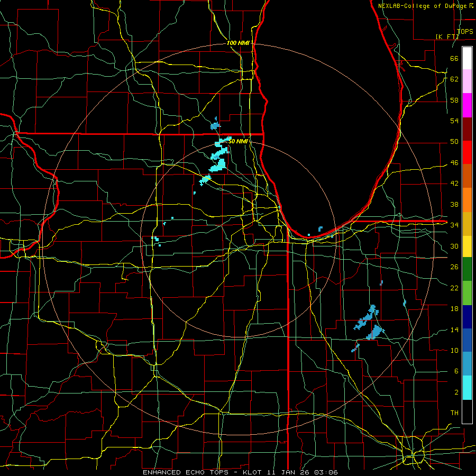Click the "K FT" units label
Viewport: 476px width, 476px height.
click(x=447, y=36)
